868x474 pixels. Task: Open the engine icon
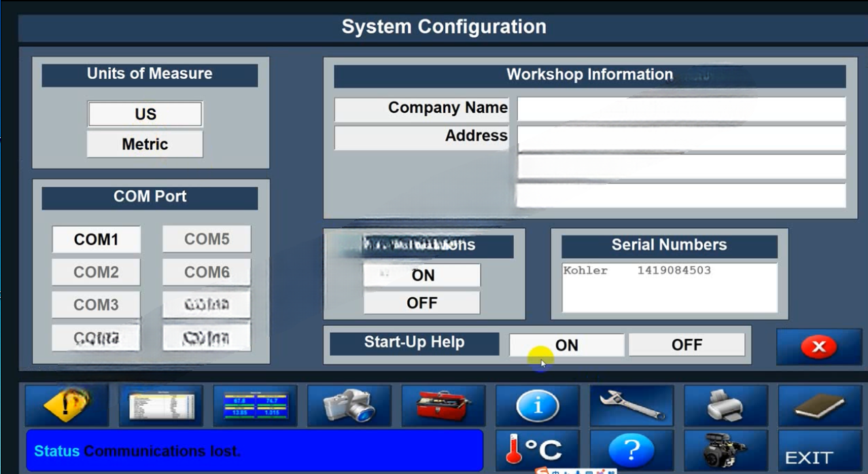pos(725,450)
